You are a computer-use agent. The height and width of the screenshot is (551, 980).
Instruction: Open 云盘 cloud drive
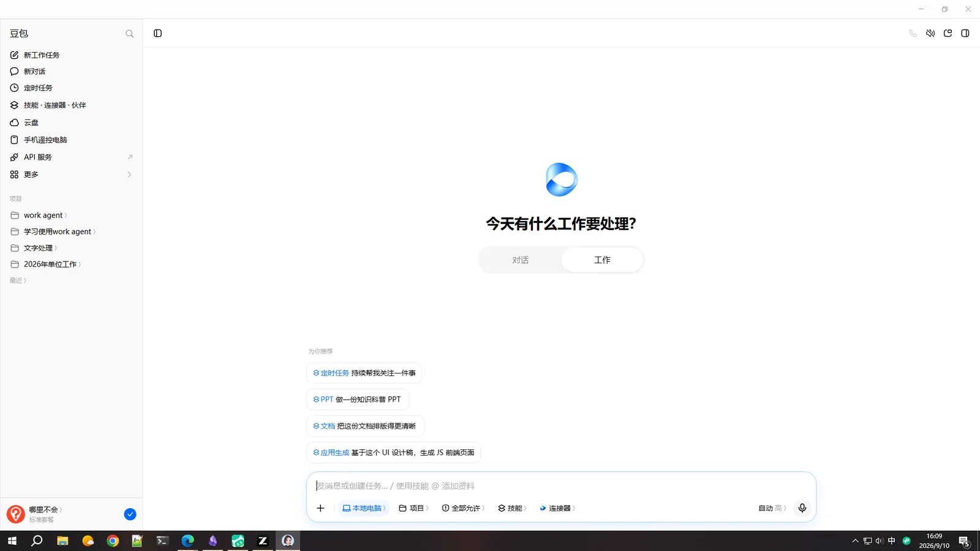pyautogui.click(x=71, y=122)
